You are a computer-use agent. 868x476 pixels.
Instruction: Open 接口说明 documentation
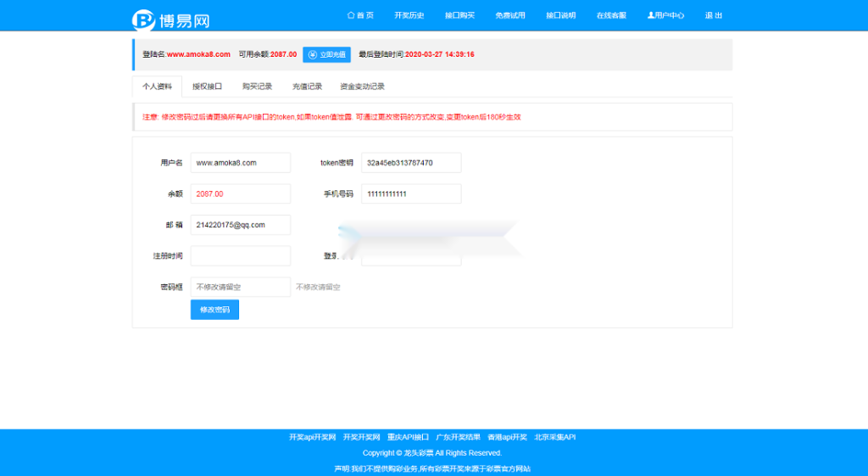point(561,15)
